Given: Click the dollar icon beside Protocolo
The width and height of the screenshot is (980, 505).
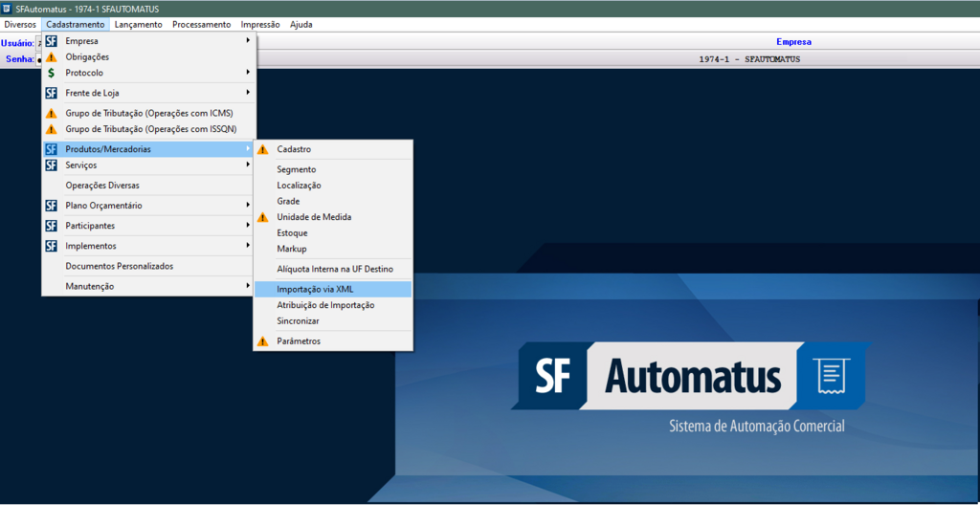Looking at the screenshot, I should pyautogui.click(x=52, y=73).
